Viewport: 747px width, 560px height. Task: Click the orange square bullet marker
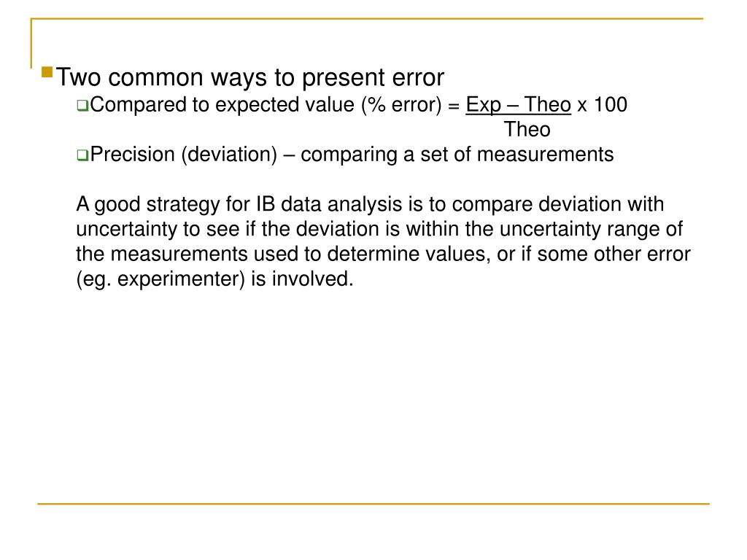[x=47, y=72]
